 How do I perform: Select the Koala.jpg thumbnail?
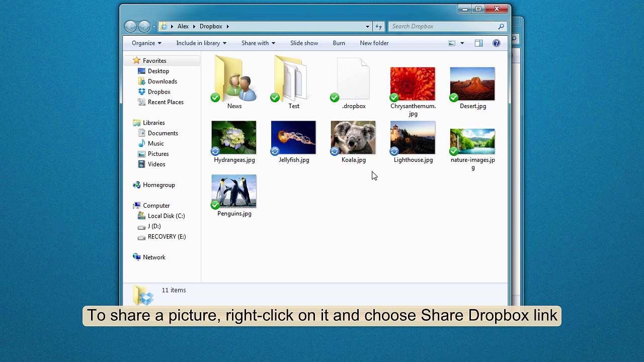point(353,137)
